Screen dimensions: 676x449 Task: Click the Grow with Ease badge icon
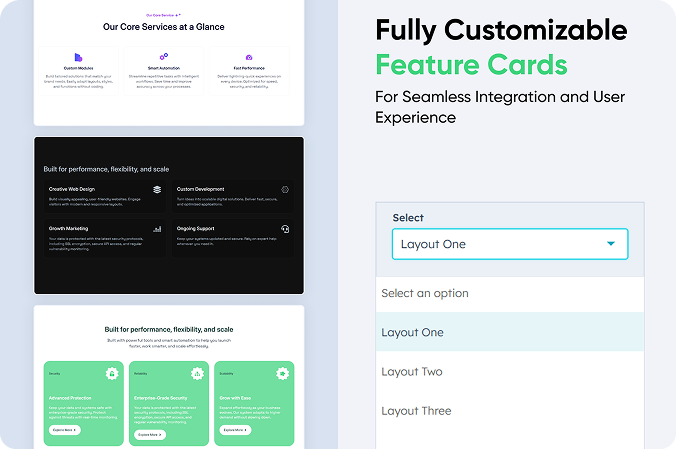[x=283, y=374]
